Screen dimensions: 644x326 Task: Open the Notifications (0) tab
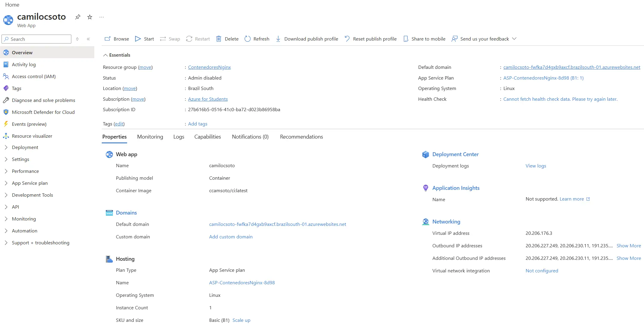point(250,137)
